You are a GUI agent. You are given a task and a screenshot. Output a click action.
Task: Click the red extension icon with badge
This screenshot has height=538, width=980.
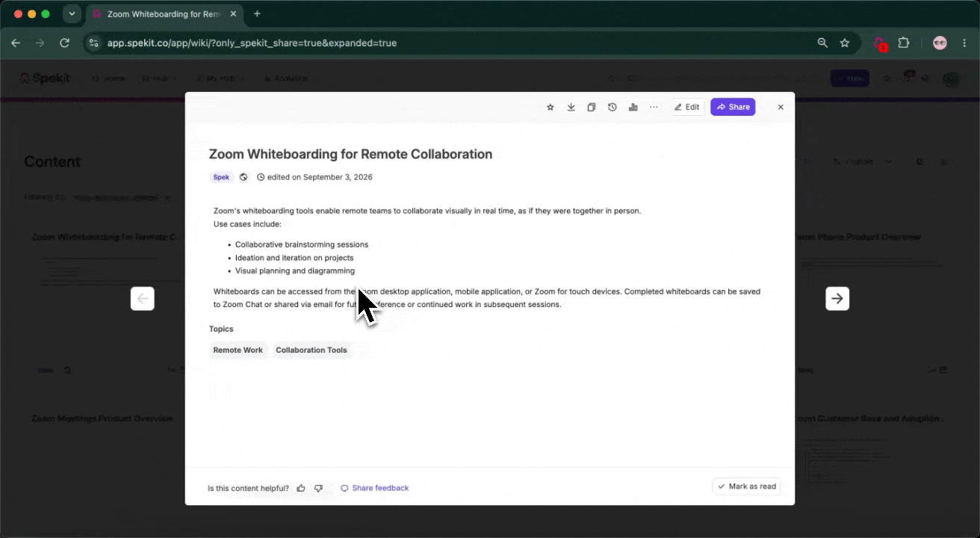(880, 43)
